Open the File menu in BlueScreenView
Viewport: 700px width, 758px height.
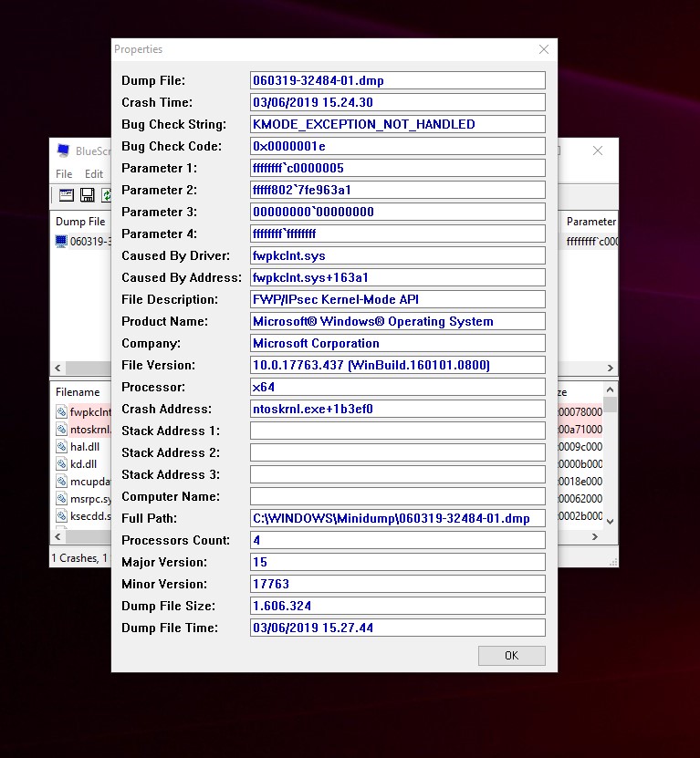tap(64, 174)
